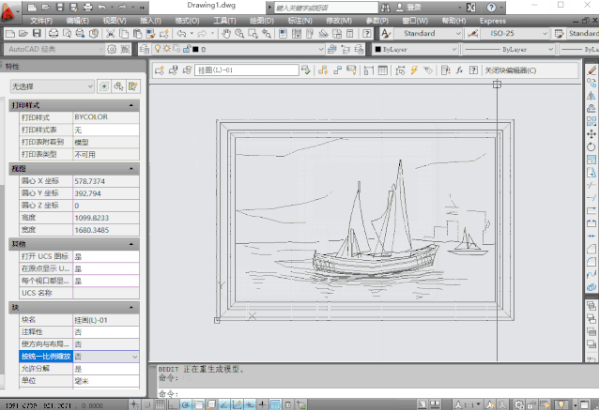Select the Erase tool at top of right toolbar
The image size is (599, 410).
point(591,70)
